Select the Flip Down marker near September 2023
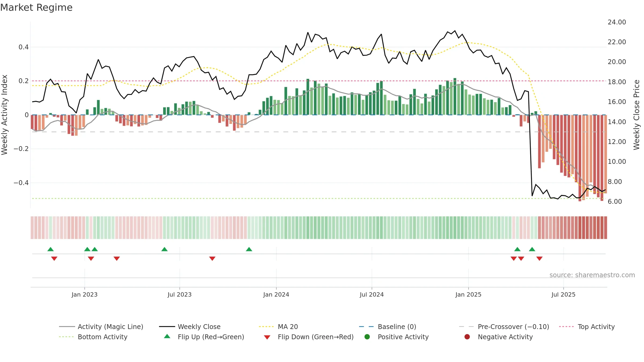The width and height of the screenshot is (644, 362). (x=212, y=258)
